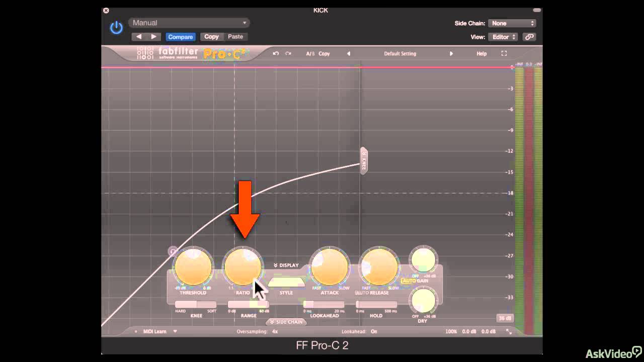Click the link chain icon
The image size is (644, 362).
(x=529, y=37)
